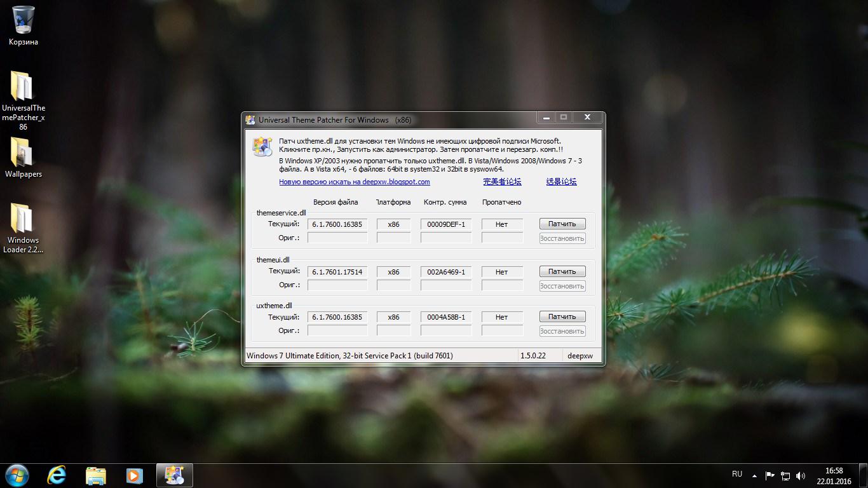Click checksum field 0004A58B-1
This screenshot has height=488, width=868.
pyautogui.click(x=446, y=317)
